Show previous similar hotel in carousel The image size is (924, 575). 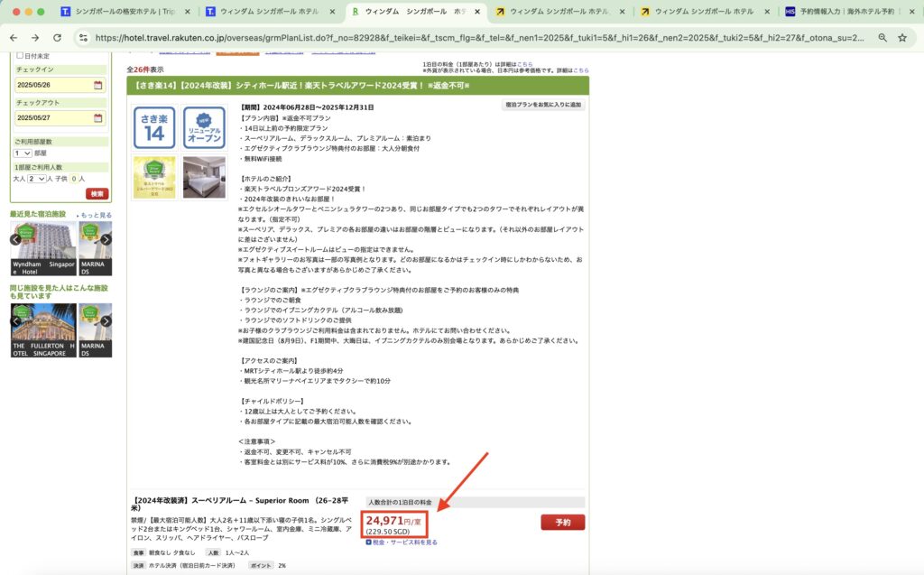click(15, 321)
